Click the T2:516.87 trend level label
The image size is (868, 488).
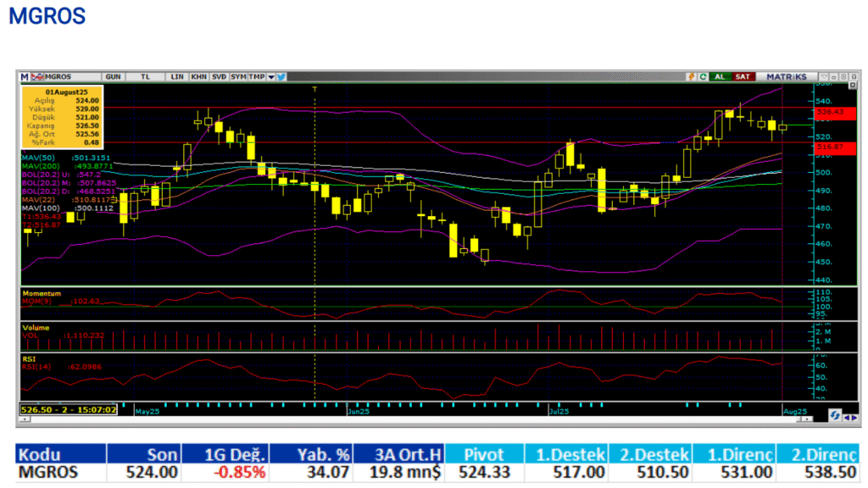(42, 225)
